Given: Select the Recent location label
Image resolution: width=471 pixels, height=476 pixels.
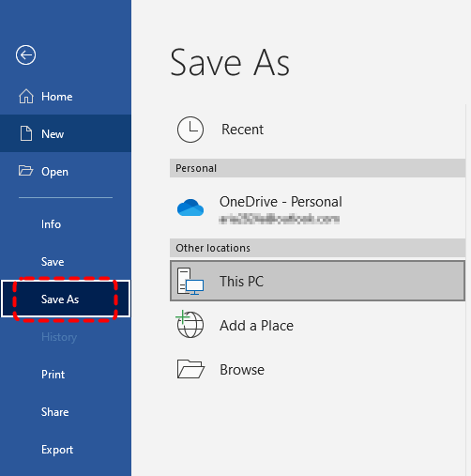Looking at the screenshot, I should (x=242, y=130).
